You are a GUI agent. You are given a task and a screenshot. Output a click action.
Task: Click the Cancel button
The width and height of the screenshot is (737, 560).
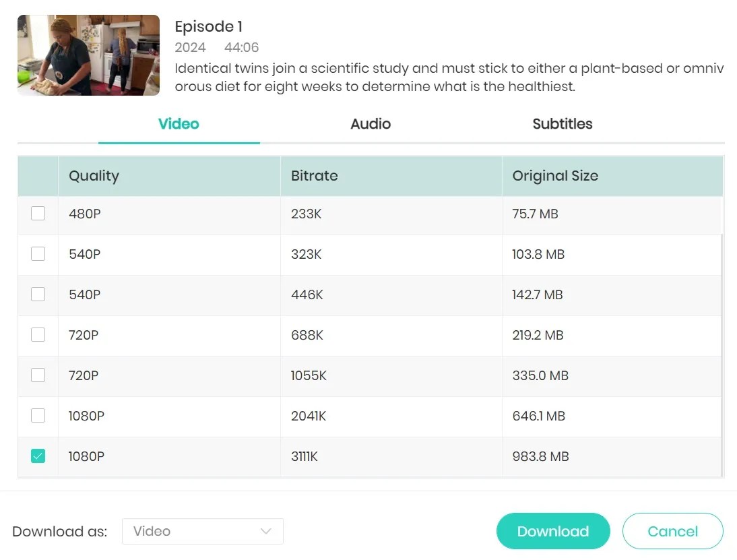pos(672,531)
